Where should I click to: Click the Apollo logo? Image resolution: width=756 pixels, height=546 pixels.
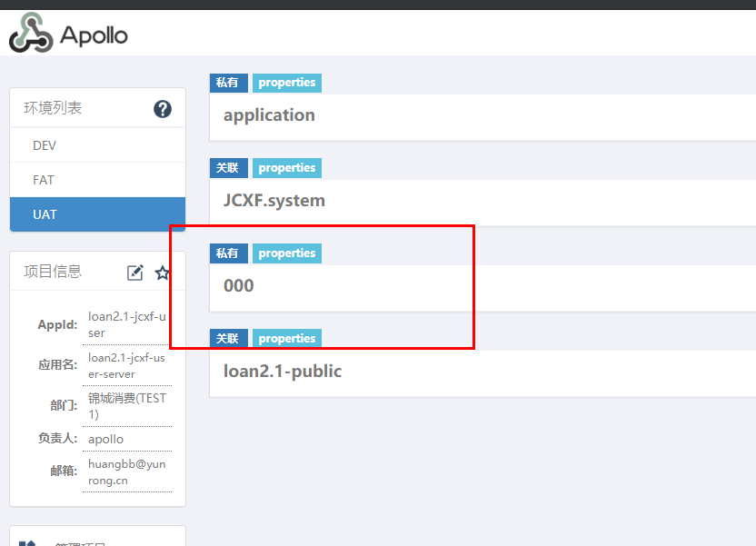[66, 33]
